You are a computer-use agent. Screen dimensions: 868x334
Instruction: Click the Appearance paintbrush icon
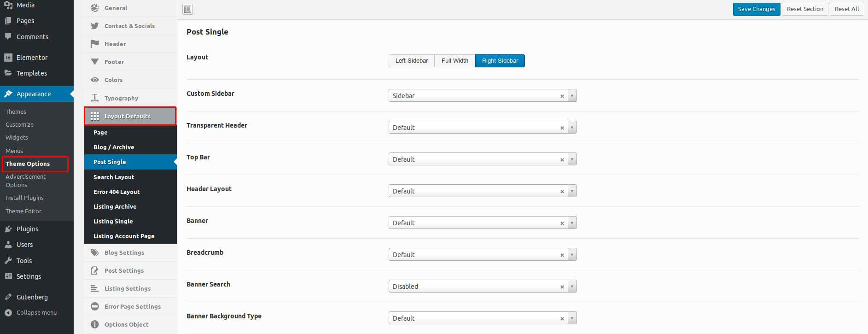8,94
